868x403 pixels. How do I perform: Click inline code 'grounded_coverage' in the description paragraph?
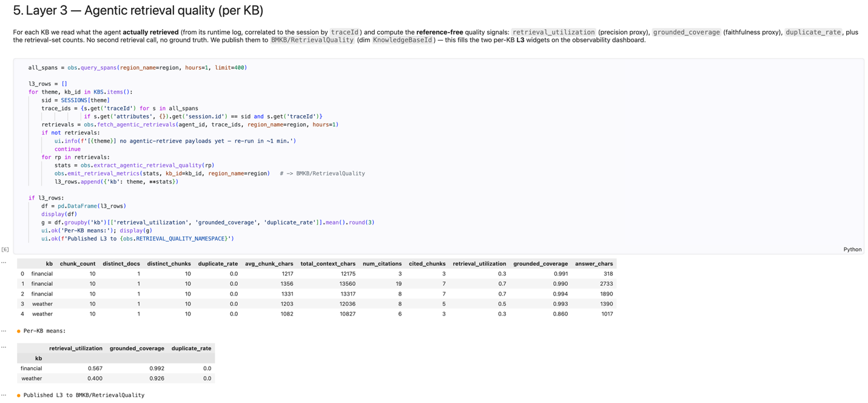click(x=687, y=32)
